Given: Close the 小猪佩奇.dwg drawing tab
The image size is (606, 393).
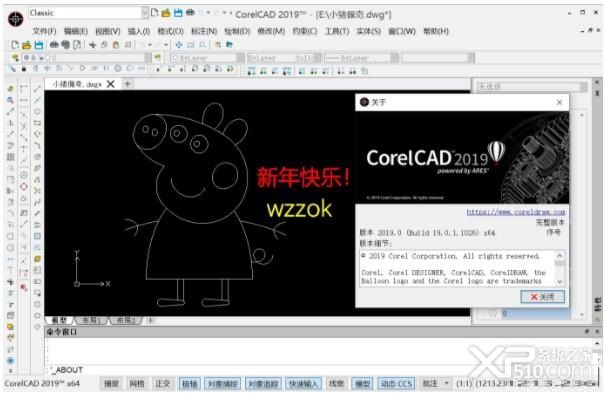Looking at the screenshot, I should [x=111, y=84].
